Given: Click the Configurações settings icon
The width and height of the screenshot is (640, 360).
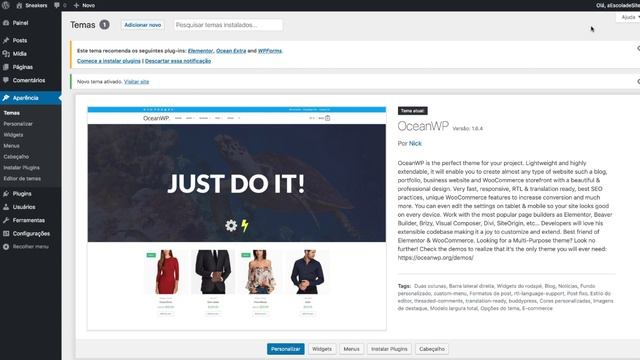Looking at the screenshot, I should [6, 233].
